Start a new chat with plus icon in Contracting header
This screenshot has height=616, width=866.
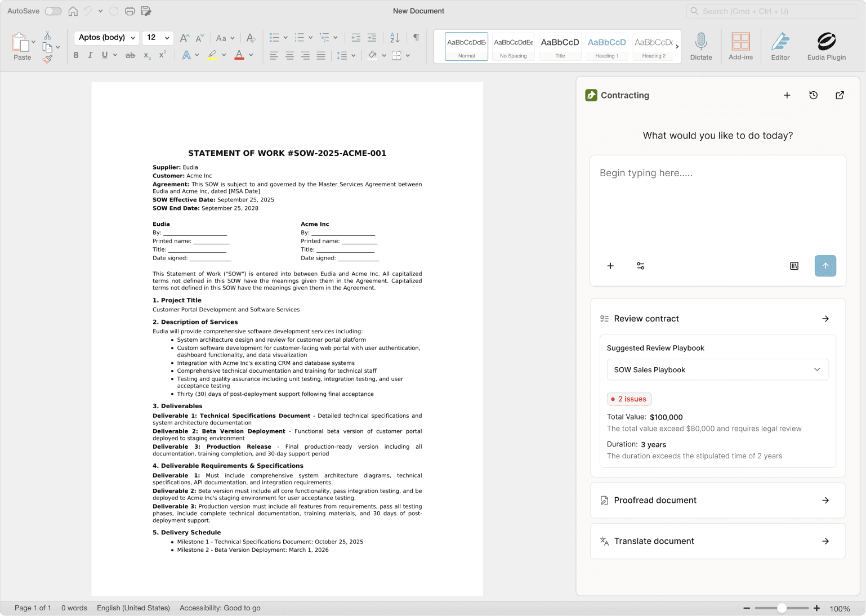787,95
